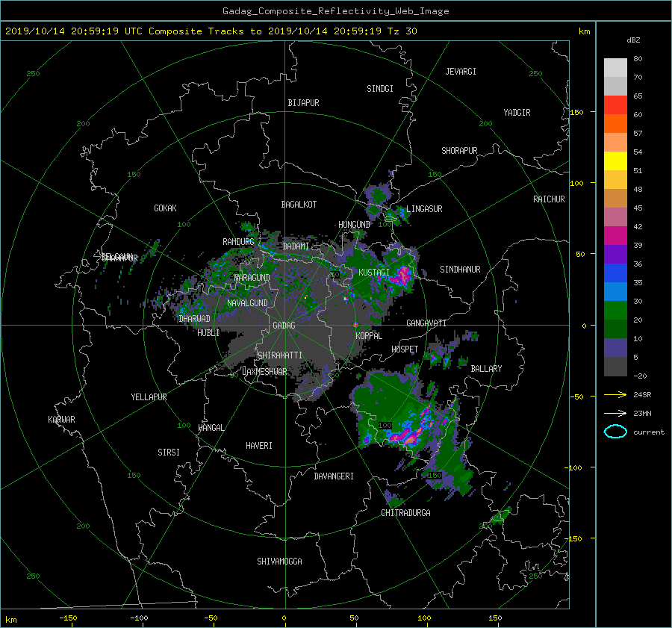Click the pink storm core near the black 100 label
Image resolution: width=672 pixels, height=628 pixels.
tap(411, 439)
